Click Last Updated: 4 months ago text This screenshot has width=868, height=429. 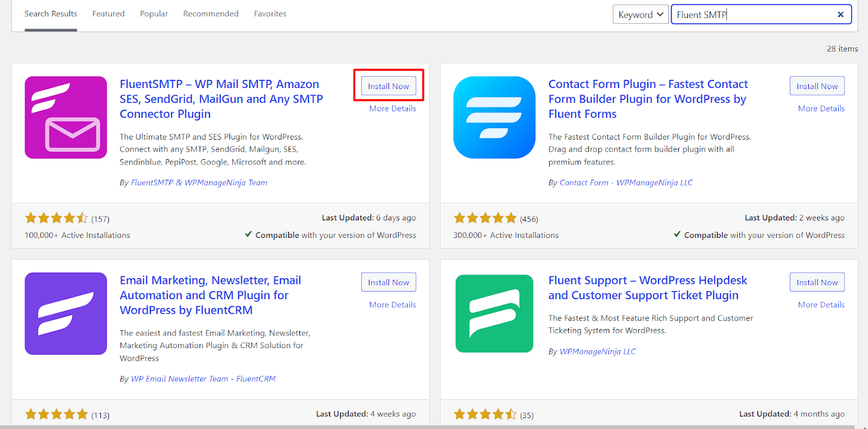[x=792, y=414]
